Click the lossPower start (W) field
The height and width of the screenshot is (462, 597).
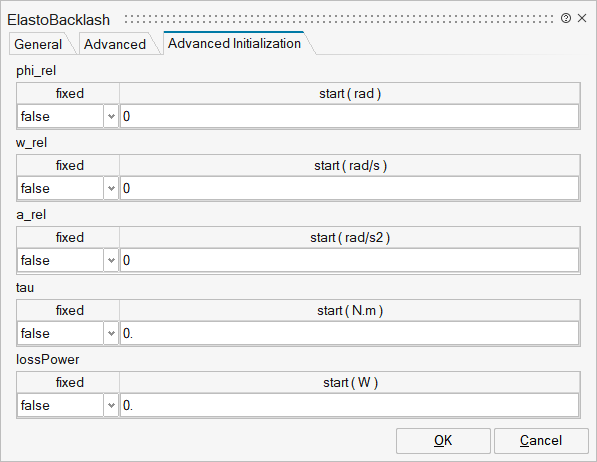click(350, 405)
